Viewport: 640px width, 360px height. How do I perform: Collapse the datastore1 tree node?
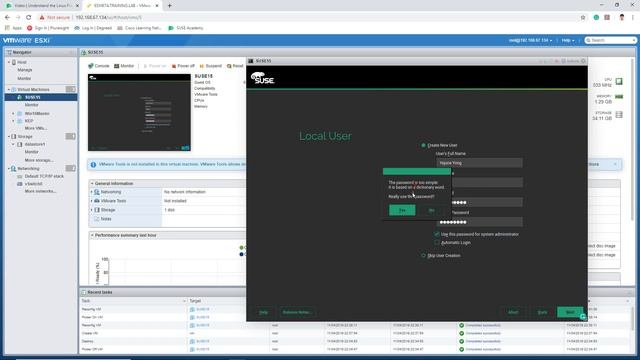(x=13, y=144)
